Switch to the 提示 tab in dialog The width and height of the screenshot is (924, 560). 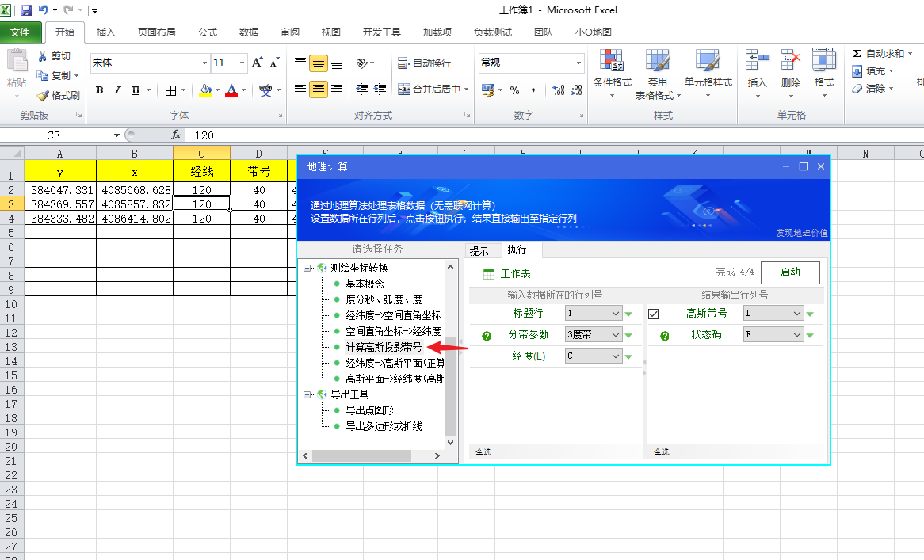coord(479,251)
